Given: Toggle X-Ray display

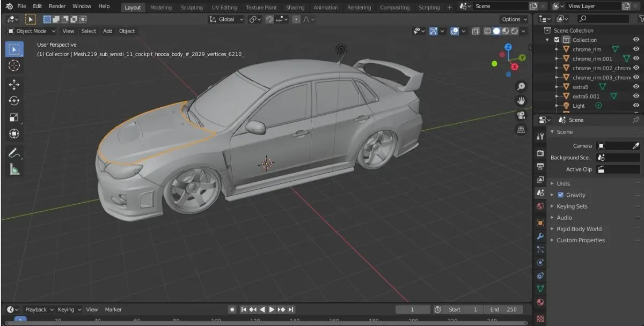Looking at the screenshot, I should [475, 31].
